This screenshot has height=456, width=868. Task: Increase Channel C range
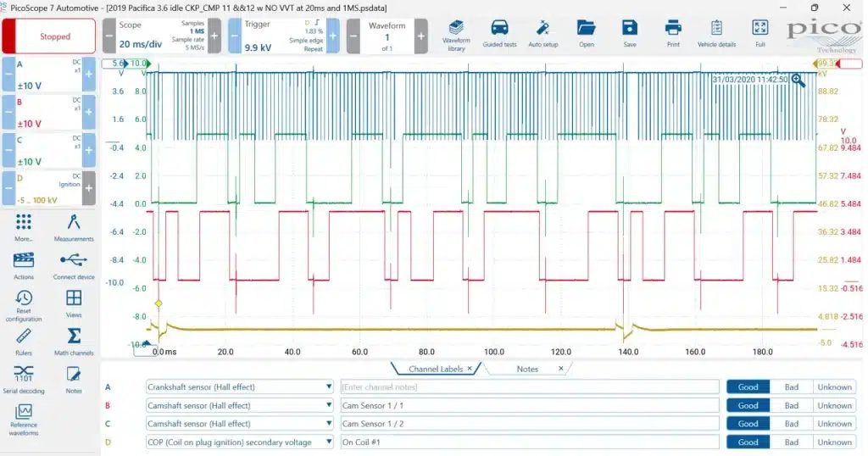(x=88, y=150)
